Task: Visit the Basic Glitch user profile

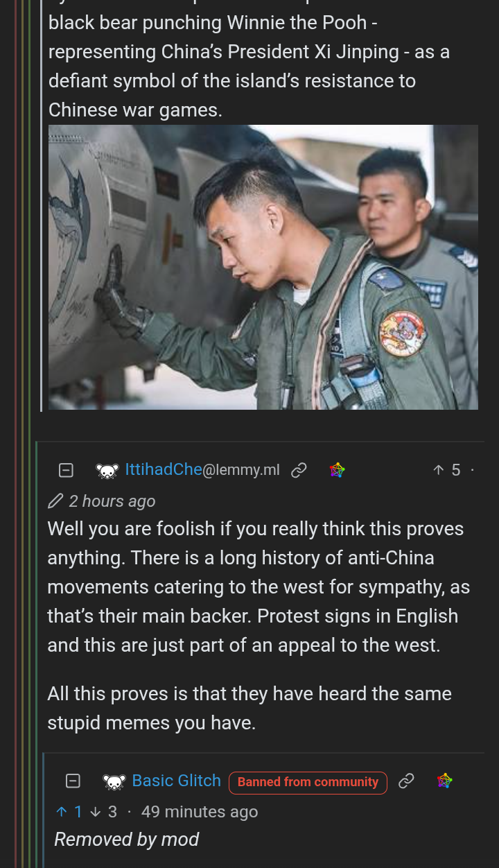Action: click(x=177, y=781)
